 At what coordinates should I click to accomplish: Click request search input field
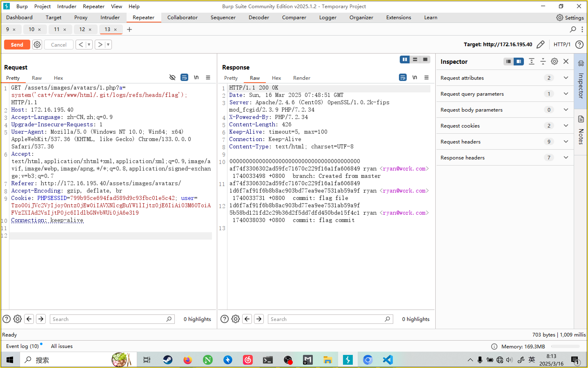tap(112, 319)
